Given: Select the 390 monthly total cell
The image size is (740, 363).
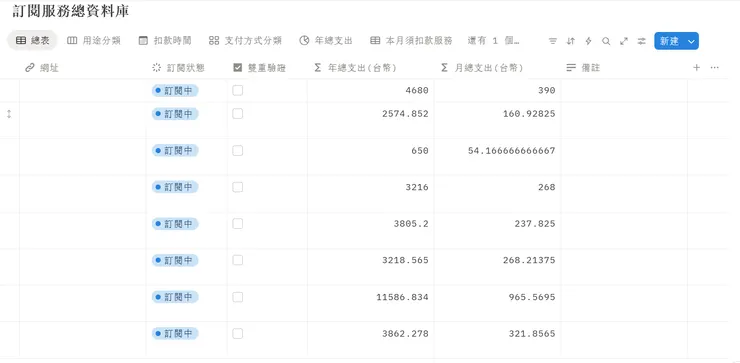Looking at the screenshot, I should tap(497, 90).
